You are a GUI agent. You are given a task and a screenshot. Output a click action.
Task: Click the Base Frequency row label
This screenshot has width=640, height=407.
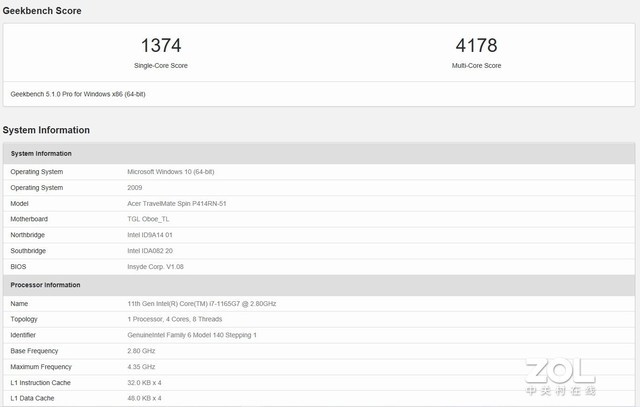[x=34, y=351]
